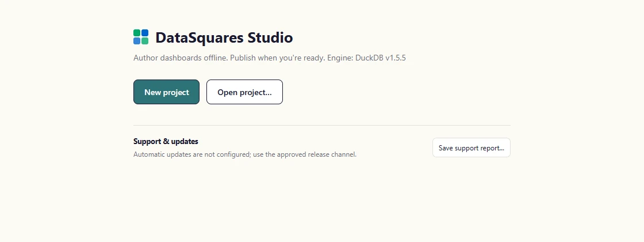
Task: Click the New project button
Action: (166, 92)
